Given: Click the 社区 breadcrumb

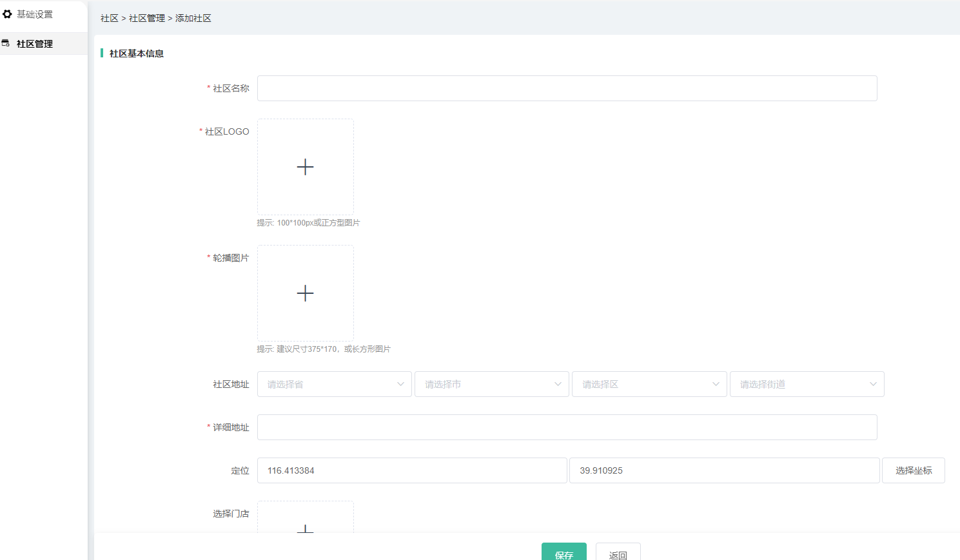Looking at the screenshot, I should click(x=110, y=18).
